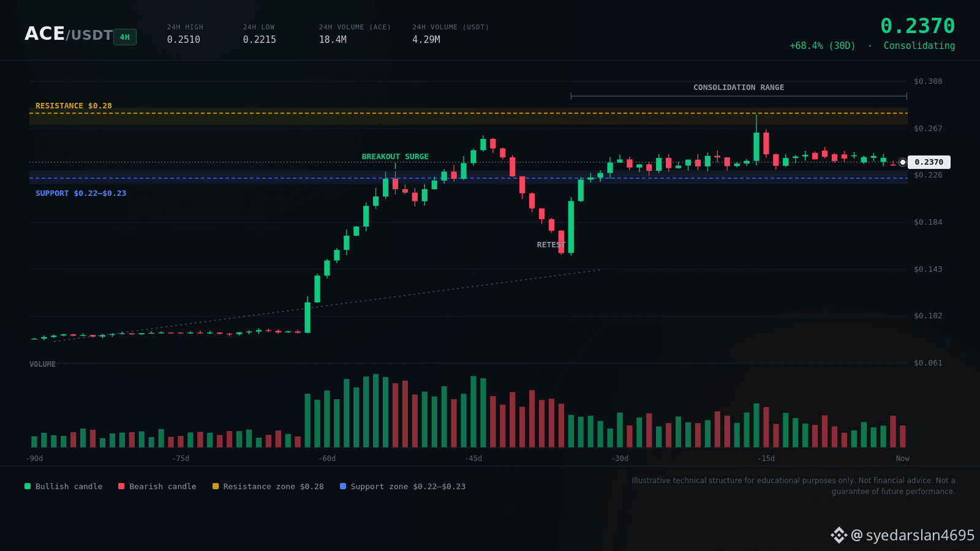This screenshot has width=980, height=551.
Task: Click the yellow Resistance zone legend swatch
Action: 216,487
